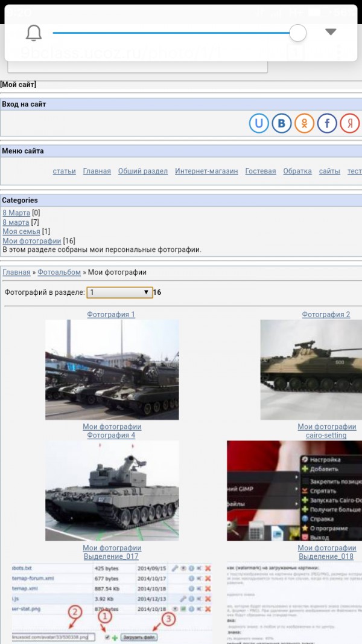The image size is (362, 644).
Task: View the camouflage vehicle 500 photo thumbnail
Action: coord(311,370)
